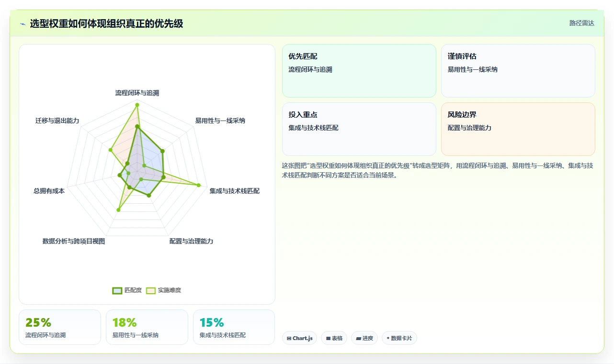Click 实施难度 point on 数据分析与跨项目视图 axis
Image resolution: width=614 pixels, height=364 pixels.
119,210
